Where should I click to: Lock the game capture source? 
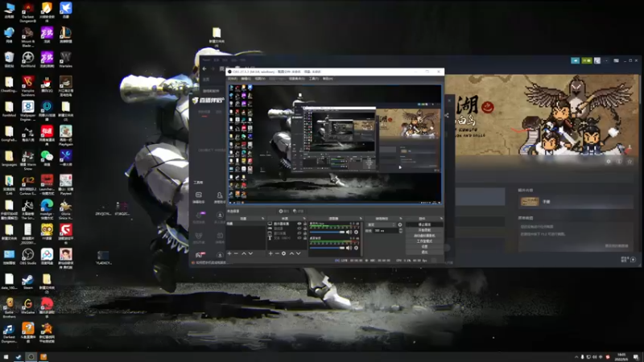[305, 228]
